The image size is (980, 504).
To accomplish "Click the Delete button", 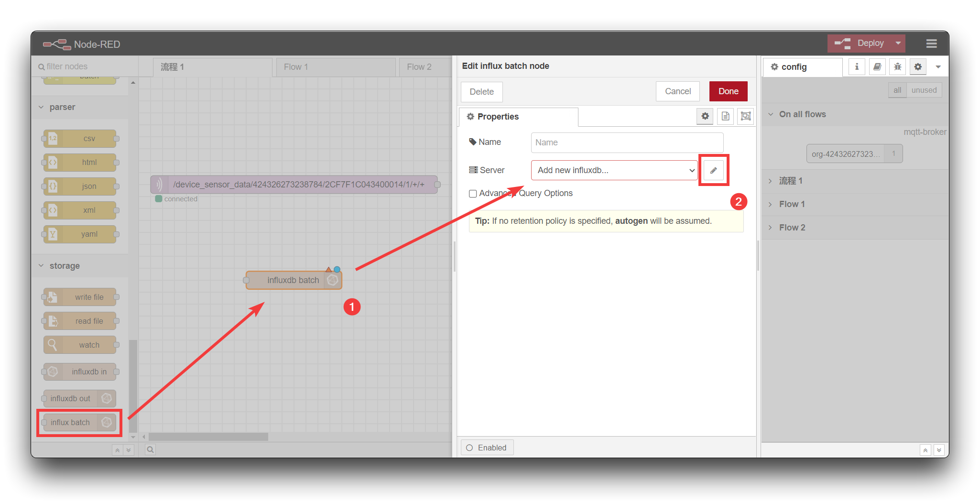I will 482,92.
